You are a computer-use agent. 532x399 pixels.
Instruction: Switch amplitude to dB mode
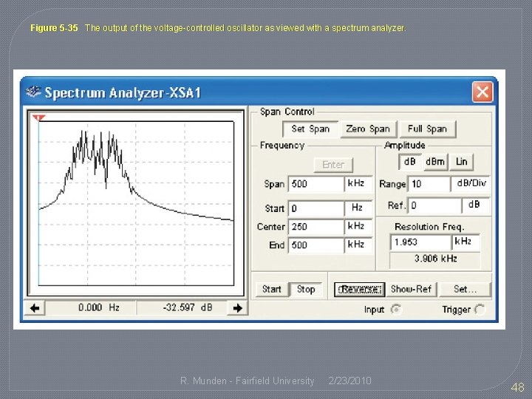point(409,162)
